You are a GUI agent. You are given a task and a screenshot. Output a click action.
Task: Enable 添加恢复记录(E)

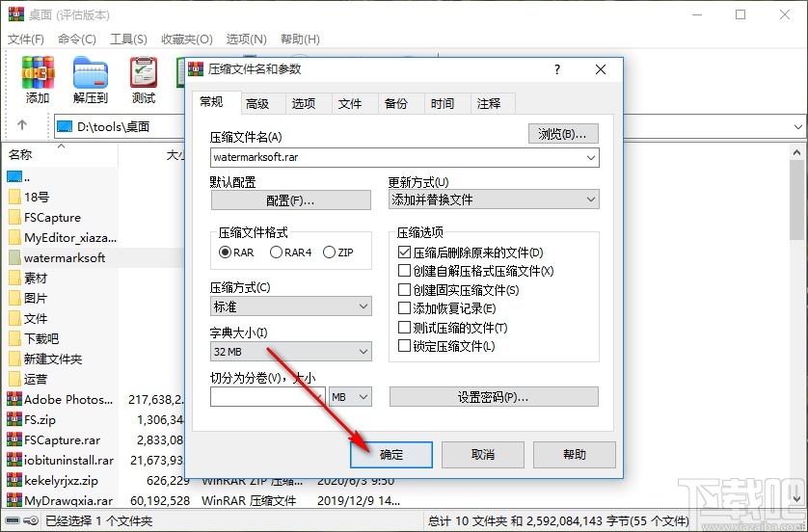[x=446, y=308]
